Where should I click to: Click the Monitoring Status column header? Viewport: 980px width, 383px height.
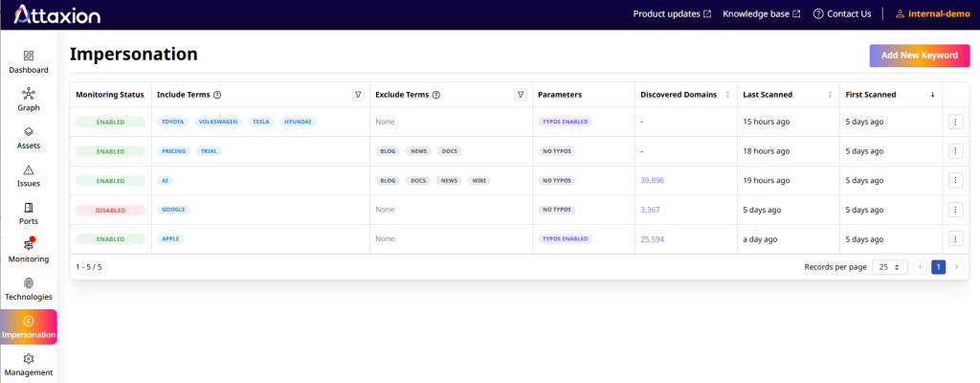pos(110,95)
